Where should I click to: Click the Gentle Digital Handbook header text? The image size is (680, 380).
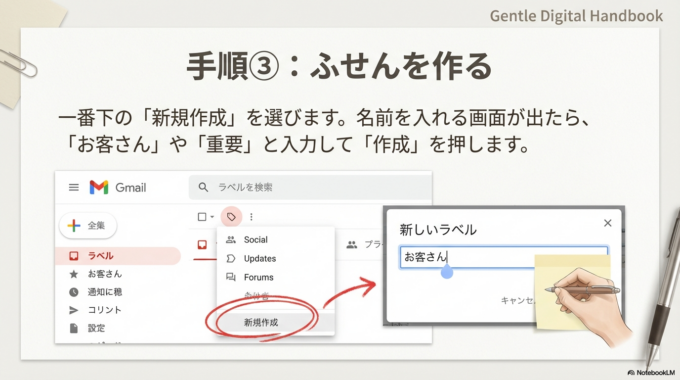click(576, 16)
